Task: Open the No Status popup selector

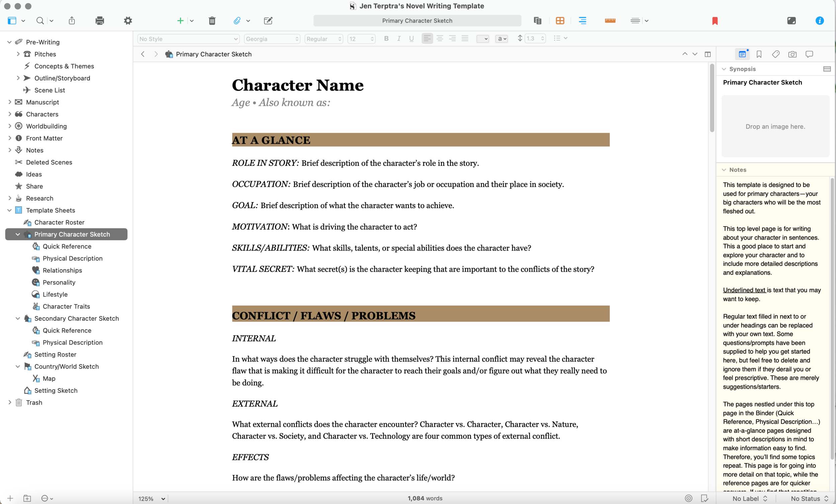Action: (x=809, y=498)
